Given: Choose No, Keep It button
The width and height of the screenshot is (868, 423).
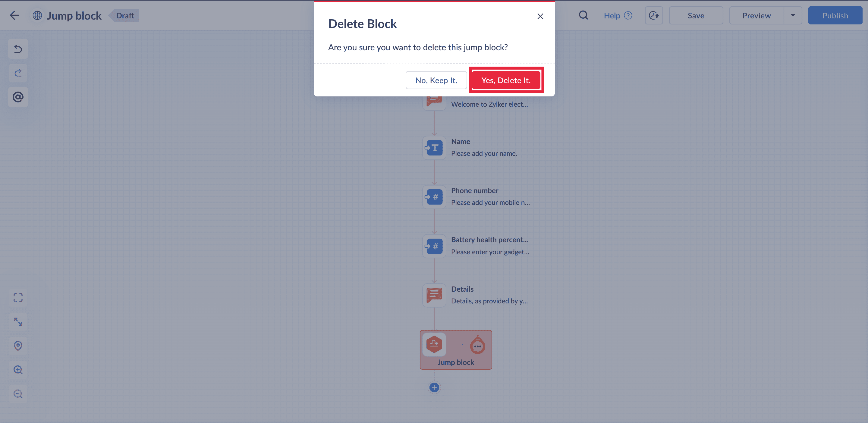Looking at the screenshot, I should coord(436,80).
